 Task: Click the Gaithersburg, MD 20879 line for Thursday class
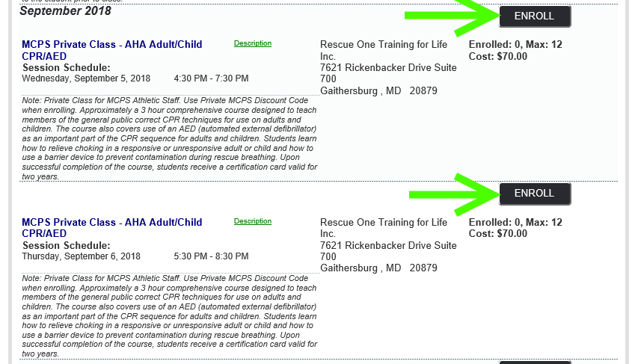pyautogui.click(x=378, y=268)
